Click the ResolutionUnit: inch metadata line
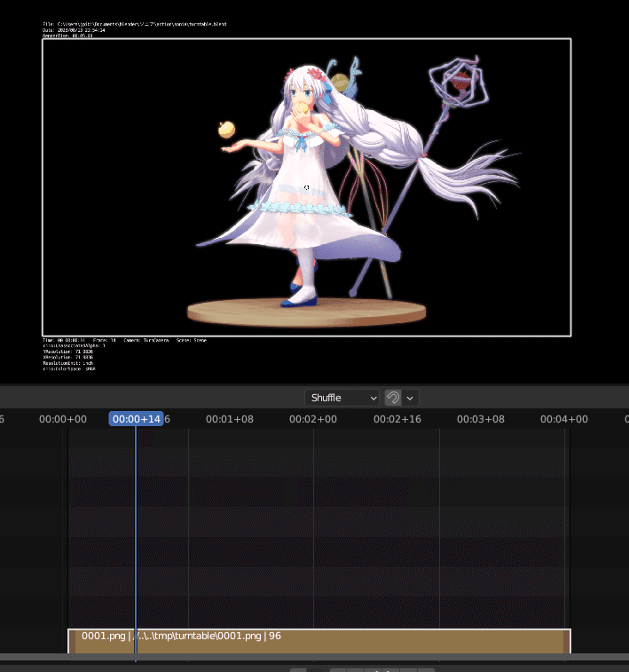The height and width of the screenshot is (672, 629). pos(68,363)
